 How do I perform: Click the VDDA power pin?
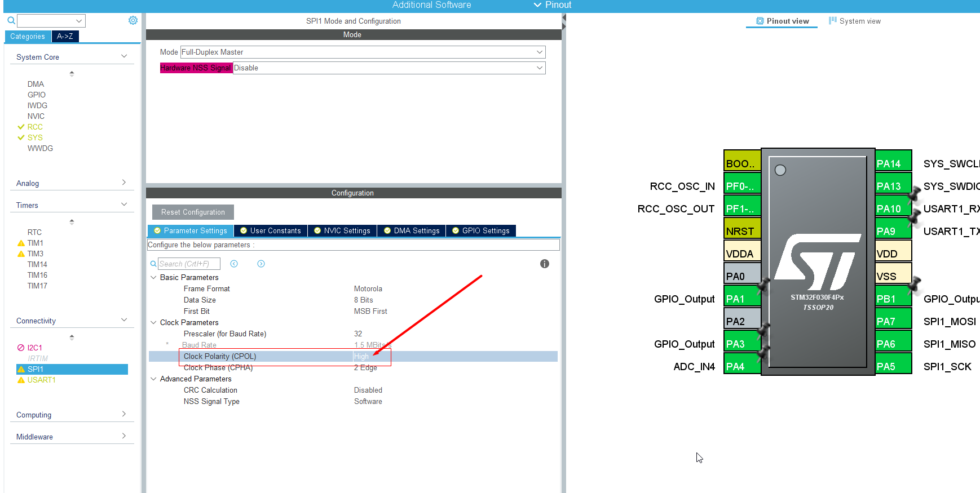pyautogui.click(x=743, y=251)
